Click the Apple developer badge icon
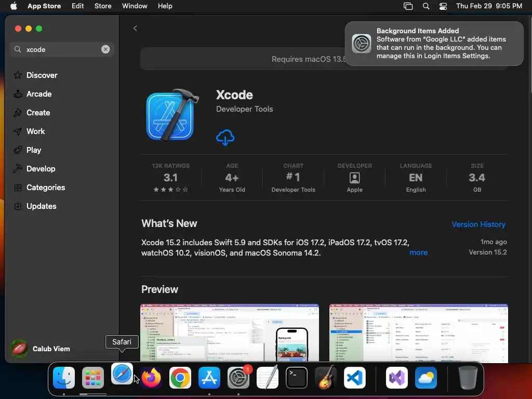This screenshot has height=399, width=532. [x=354, y=178]
